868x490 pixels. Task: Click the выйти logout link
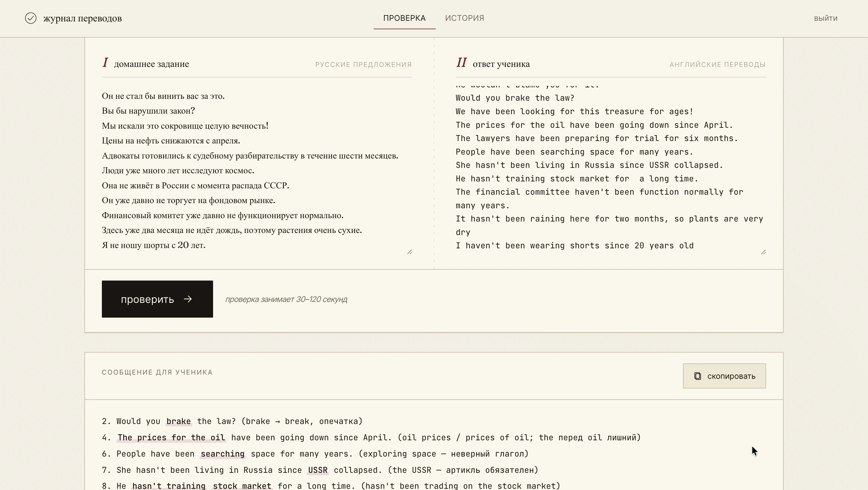tap(826, 19)
